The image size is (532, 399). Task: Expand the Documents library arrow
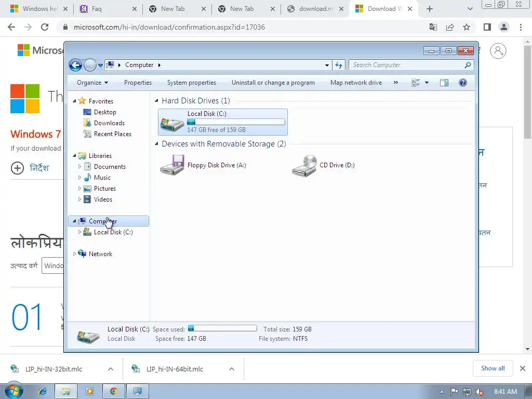79,167
